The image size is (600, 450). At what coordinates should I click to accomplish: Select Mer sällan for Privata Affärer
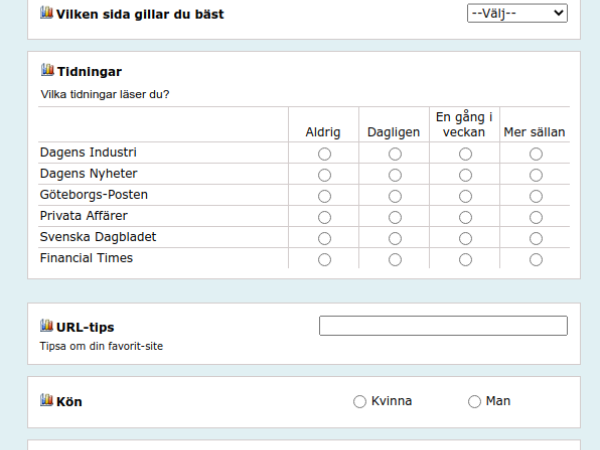pos(536,217)
